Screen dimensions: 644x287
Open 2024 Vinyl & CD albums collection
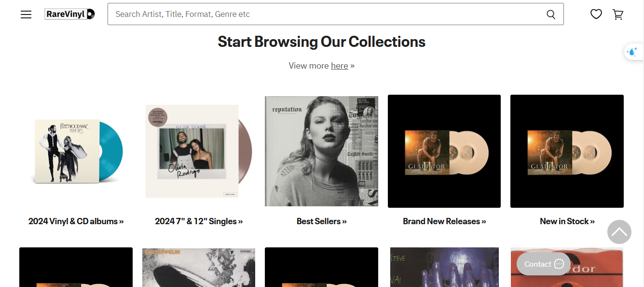(76, 221)
